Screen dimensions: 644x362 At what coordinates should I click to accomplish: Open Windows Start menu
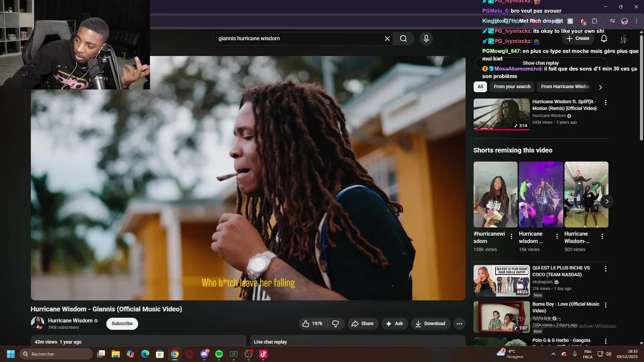(x=11, y=354)
